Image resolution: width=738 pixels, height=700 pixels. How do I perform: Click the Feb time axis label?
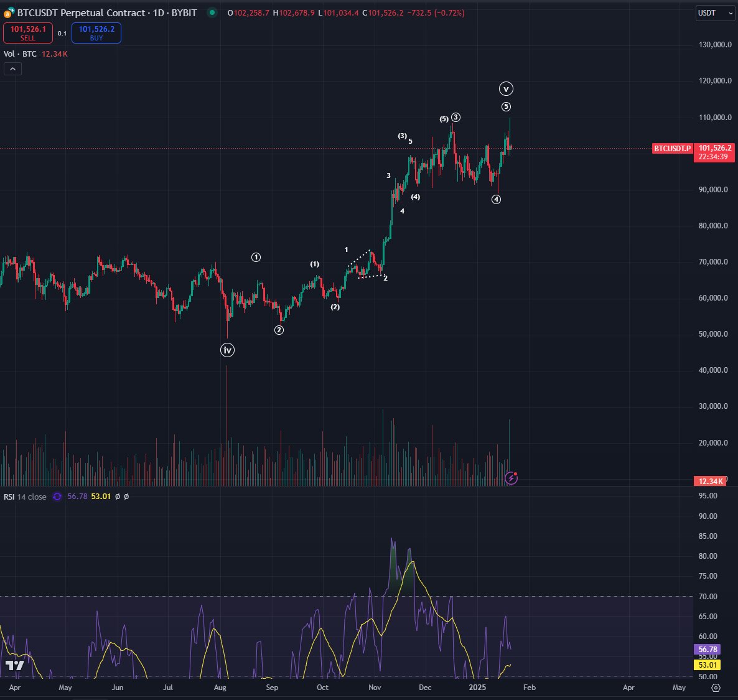click(530, 688)
